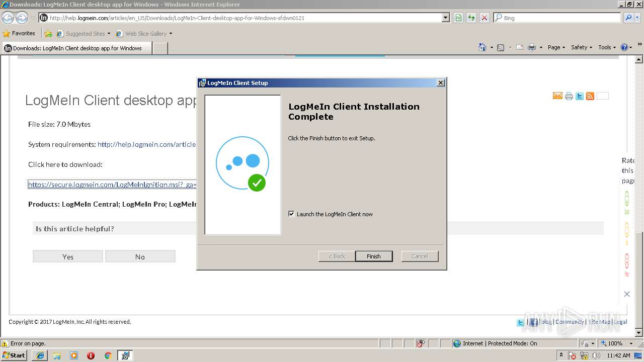644x362 pixels.
Task: Toggle Compatibility View icon
Action: 458,18
